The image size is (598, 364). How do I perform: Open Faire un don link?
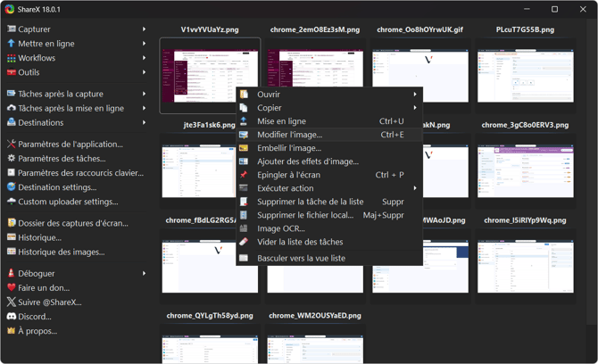[44, 288]
